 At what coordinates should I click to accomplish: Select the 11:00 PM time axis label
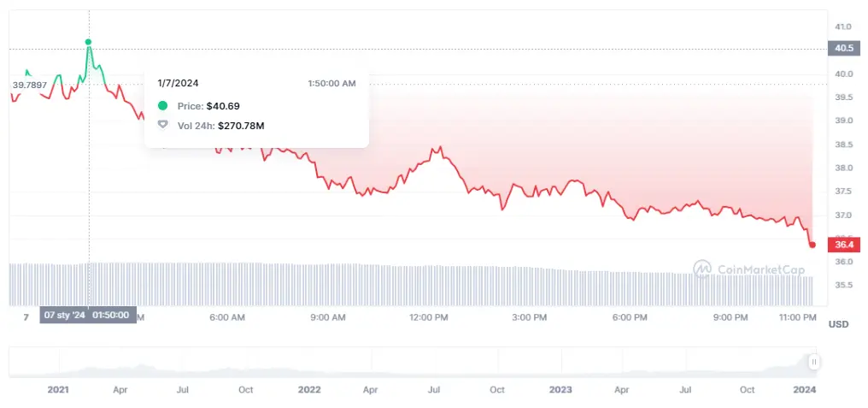point(798,317)
